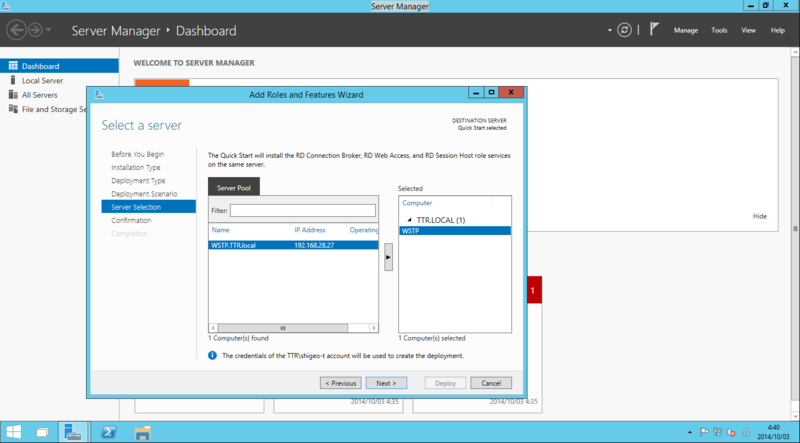Click the Server Manager window title icon
The image size is (800, 443).
[6, 6]
